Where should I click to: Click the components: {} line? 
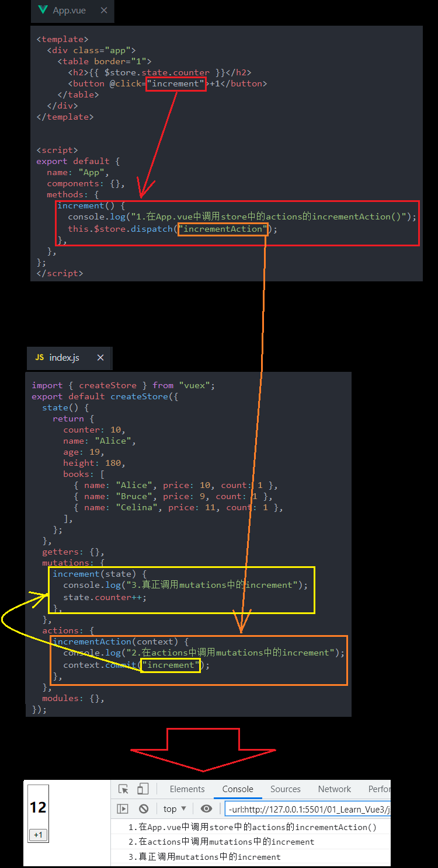tap(86, 183)
